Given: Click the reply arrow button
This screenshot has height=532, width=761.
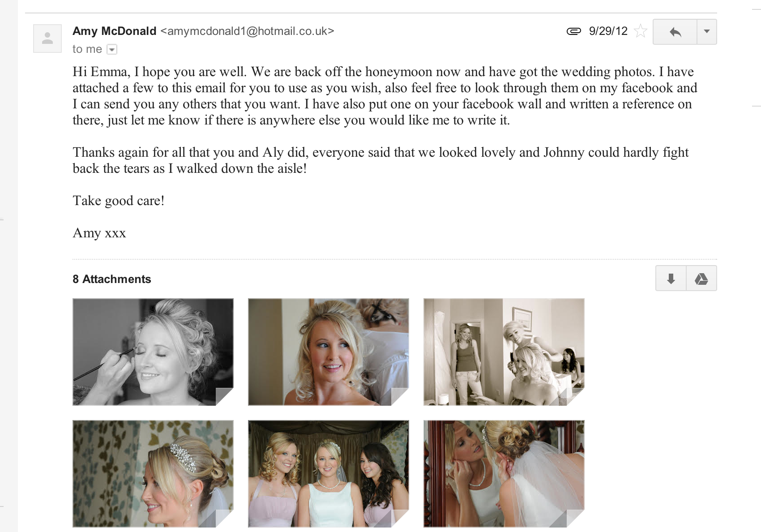Looking at the screenshot, I should tap(675, 32).
